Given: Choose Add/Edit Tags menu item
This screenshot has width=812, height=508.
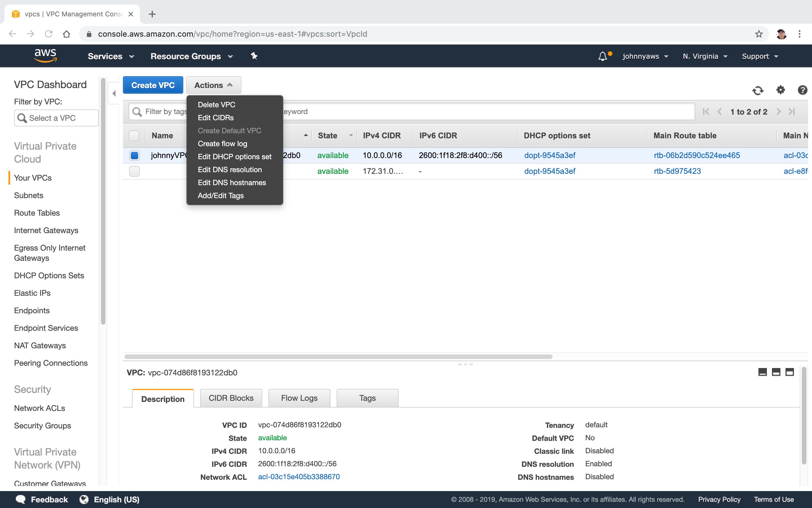Looking at the screenshot, I should point(221,196).
